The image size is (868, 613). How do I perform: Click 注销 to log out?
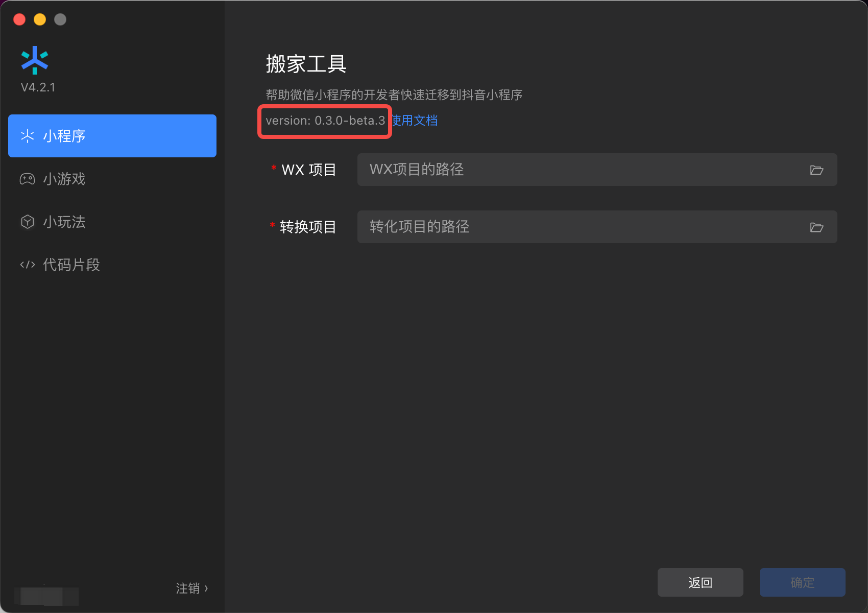pyautogui.click(x=191, y=588)
